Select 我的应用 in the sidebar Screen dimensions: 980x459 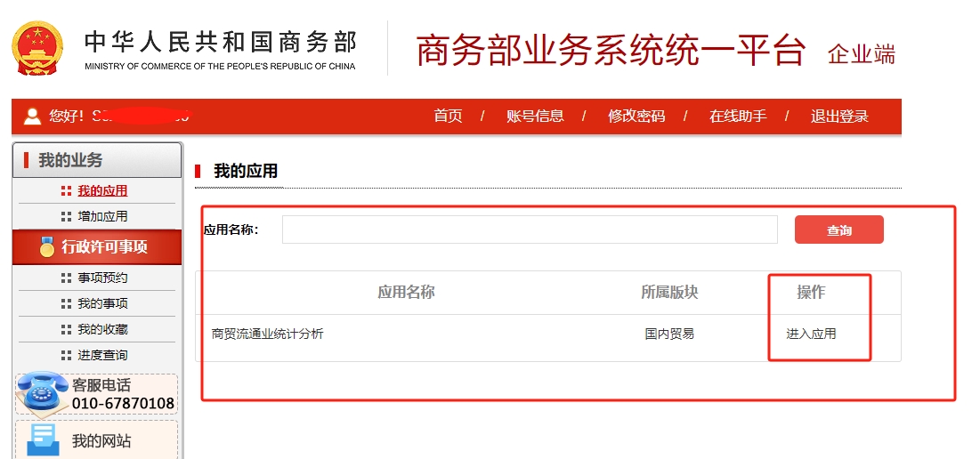click(102, 191)
